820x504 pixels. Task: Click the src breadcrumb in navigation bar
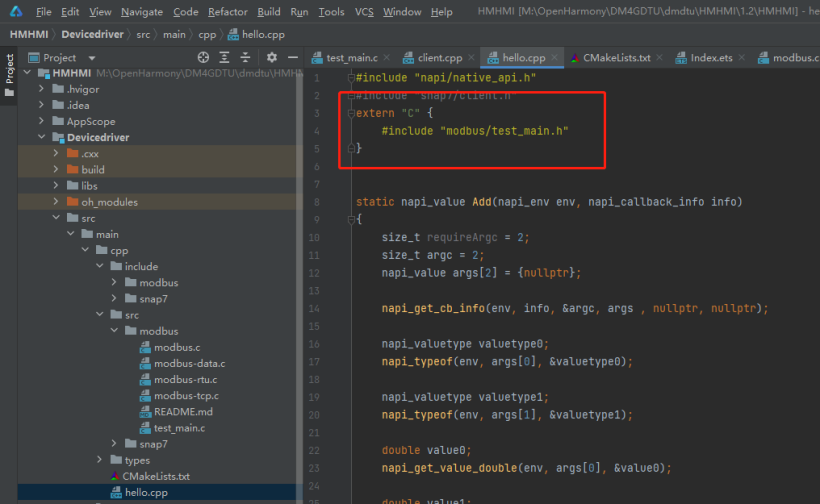click(143, 35)
